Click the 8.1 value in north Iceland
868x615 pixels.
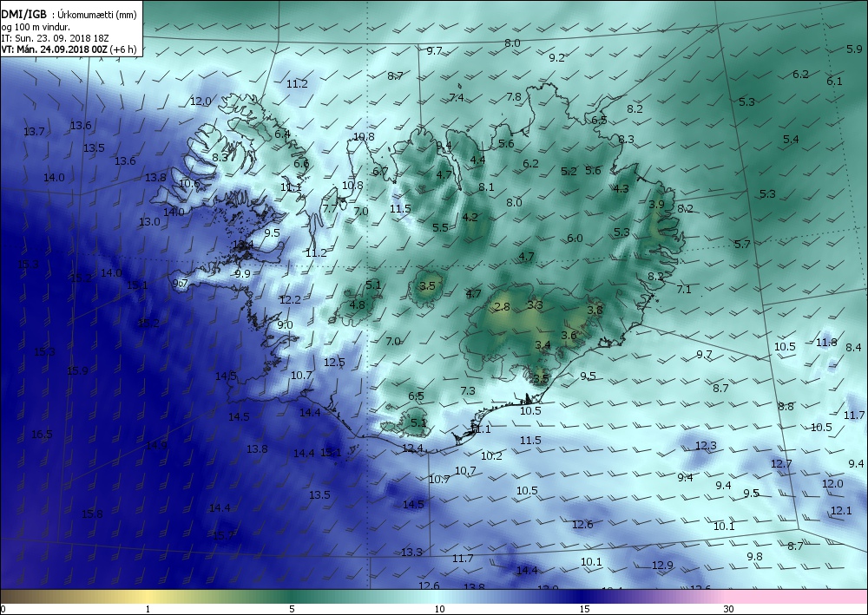(486, 187)
